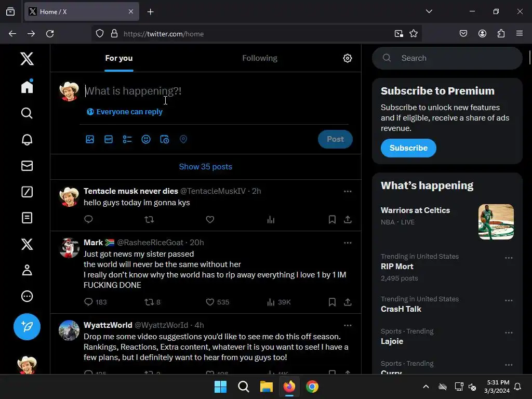This screenshot has height=399, width=532.
Task: Reply to Mark's post with 183 replies
Action: (x=96, y=302)
